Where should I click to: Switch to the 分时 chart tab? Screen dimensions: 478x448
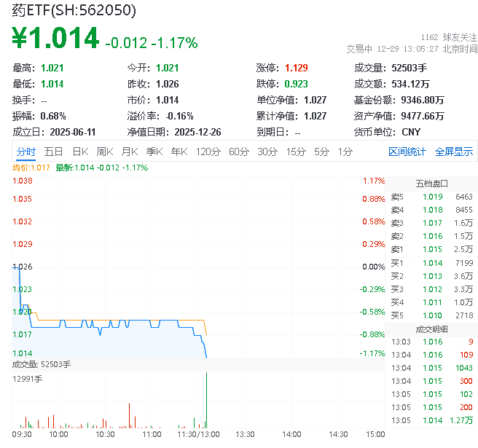tap(26, 152)
